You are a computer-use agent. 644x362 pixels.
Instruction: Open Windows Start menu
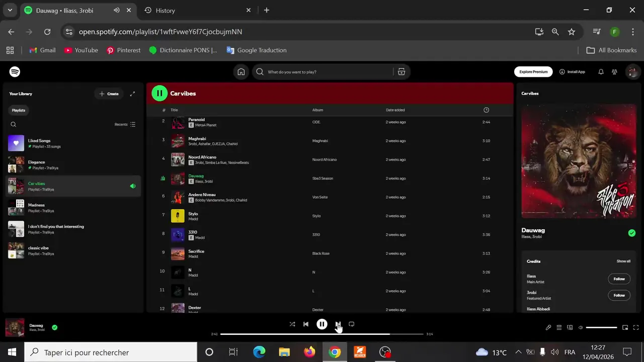click(12, 352)
